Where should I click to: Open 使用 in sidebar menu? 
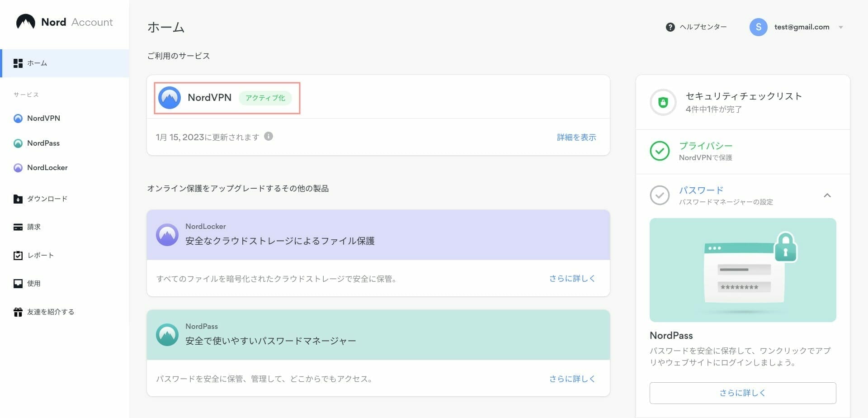coord(34,284)
